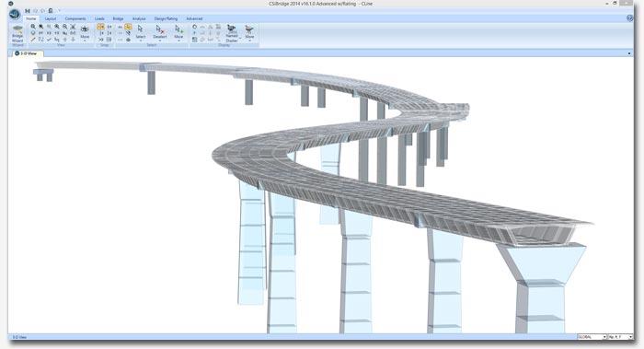Switch to the Layout ribbon tab
The width and height of the screenshot is (644, 349).
tap(50, 18)
